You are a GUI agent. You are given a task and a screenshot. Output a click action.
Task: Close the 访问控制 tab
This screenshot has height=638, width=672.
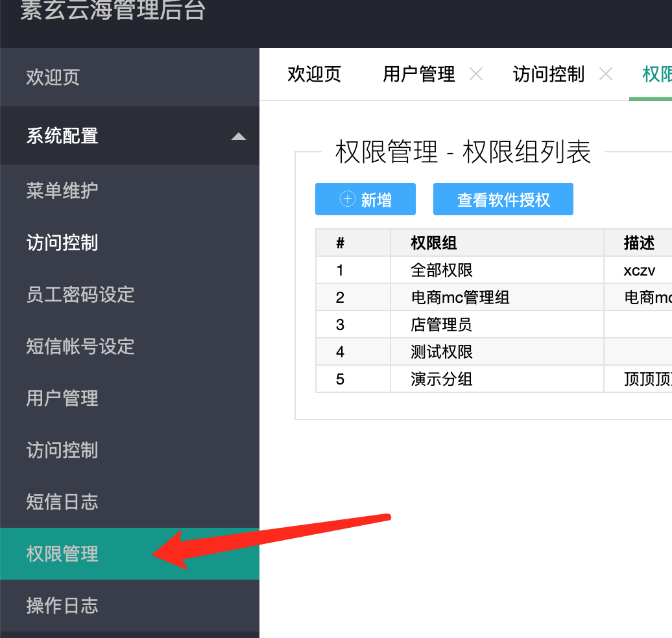click(x=605, y=75)
